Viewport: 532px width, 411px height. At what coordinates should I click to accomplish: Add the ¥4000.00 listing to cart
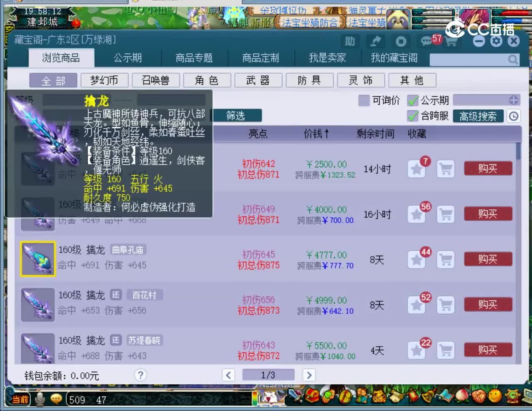point(446,215)
